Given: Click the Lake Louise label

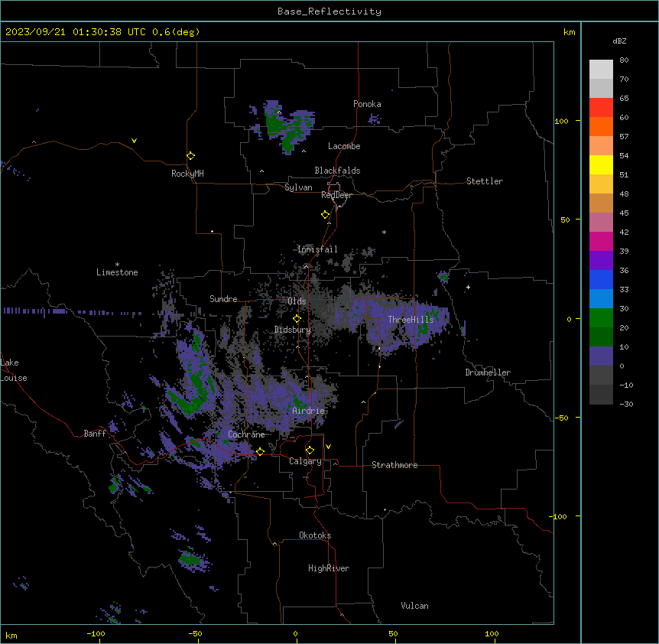Looking at the screenshot, I should (x=12, y=370).
